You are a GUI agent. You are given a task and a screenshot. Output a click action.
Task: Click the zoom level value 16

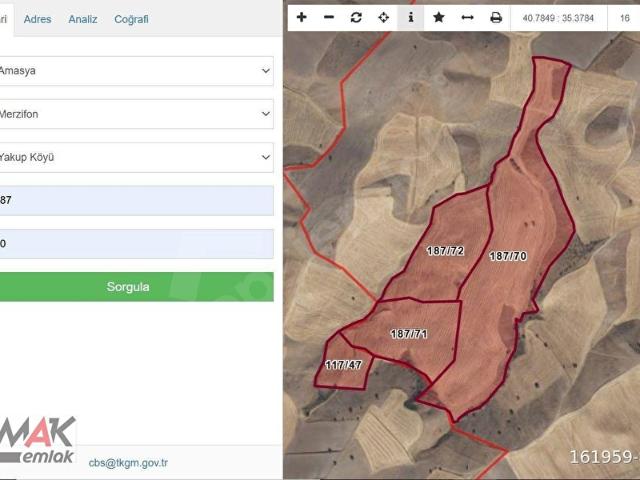(624, 18)
